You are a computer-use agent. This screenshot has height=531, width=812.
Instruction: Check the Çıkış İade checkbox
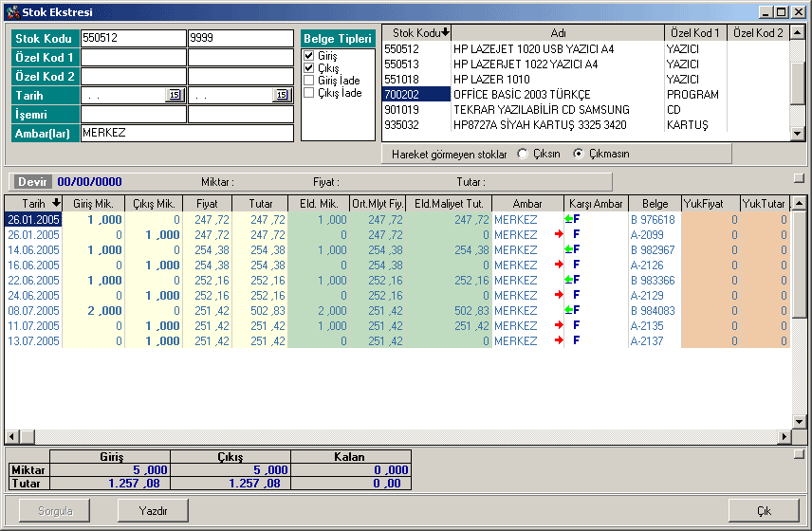pos(309,93)
